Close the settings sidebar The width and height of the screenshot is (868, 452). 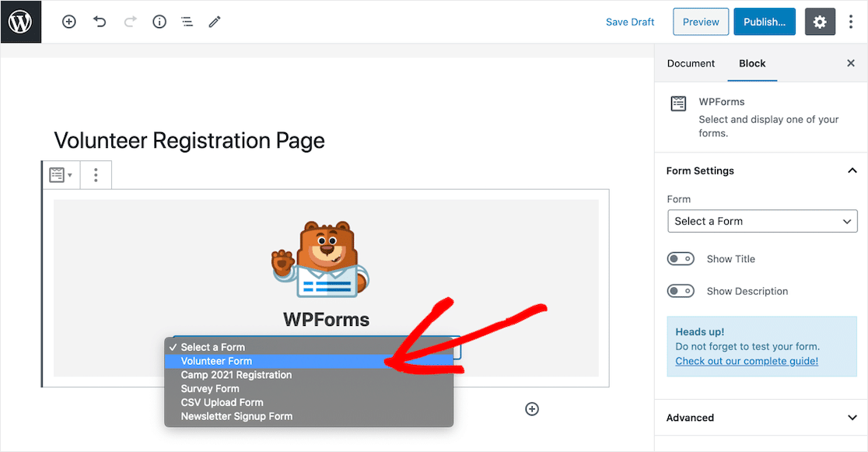pos(851,63)
